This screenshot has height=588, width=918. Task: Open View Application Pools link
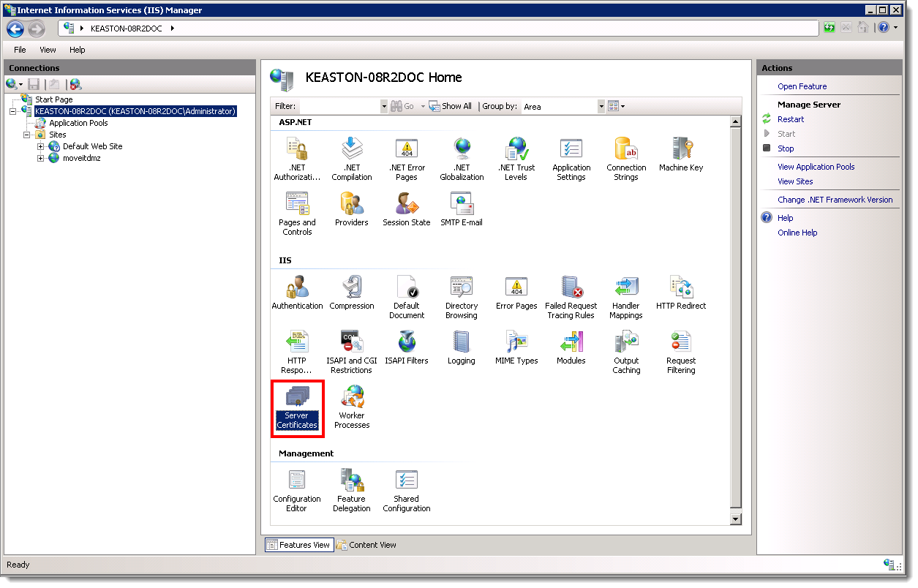tap(816, 166)
